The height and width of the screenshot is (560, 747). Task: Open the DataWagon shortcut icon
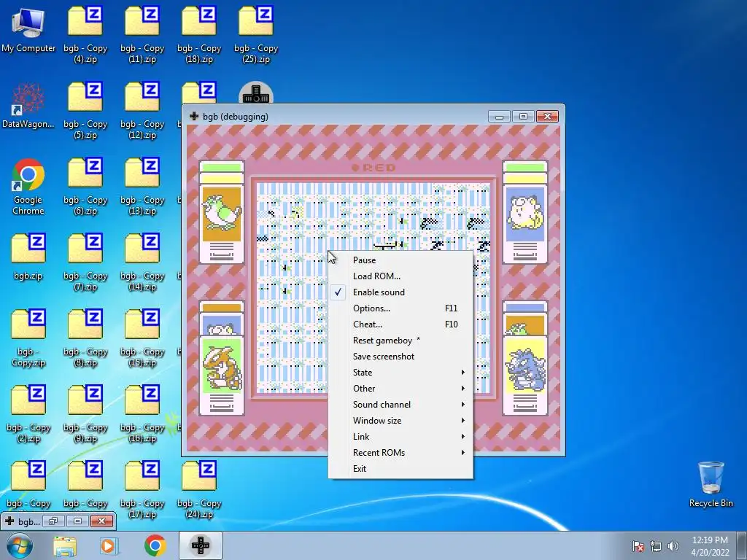(x=28, y=106)
